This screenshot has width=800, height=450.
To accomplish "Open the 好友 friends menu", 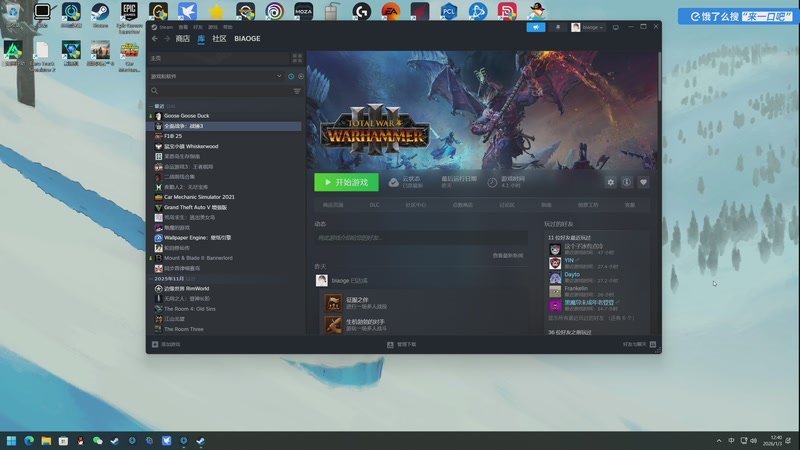I will (x=198, y=27).
